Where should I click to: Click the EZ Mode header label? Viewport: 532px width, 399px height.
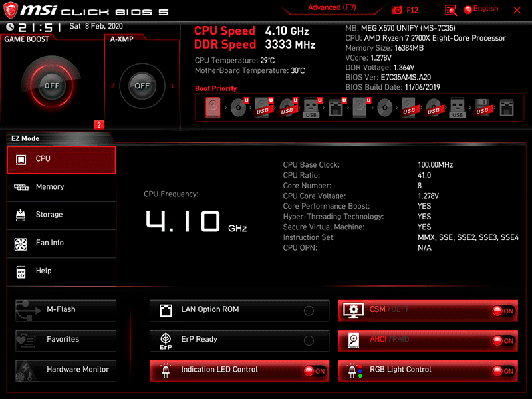click(25, 138)
